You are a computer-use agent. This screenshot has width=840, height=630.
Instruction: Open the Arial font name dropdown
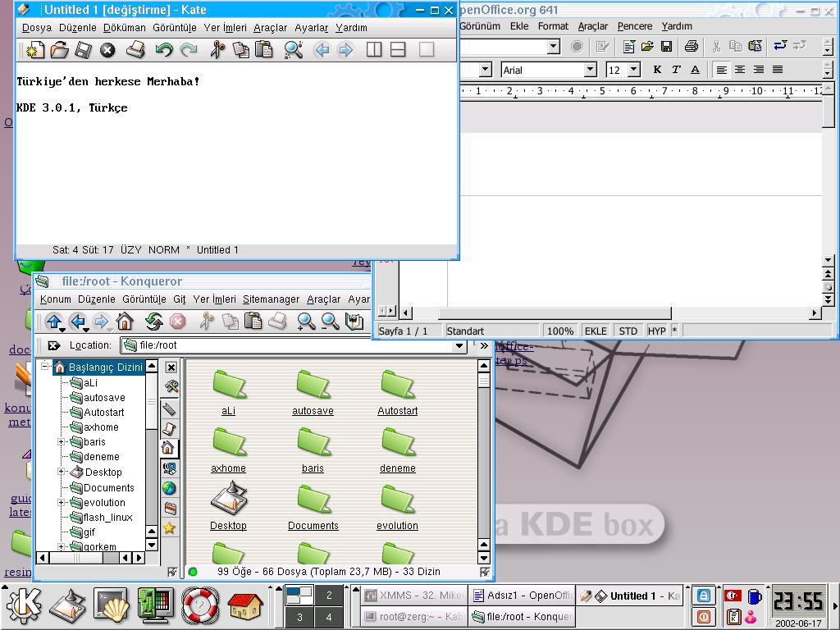point(590,70)
